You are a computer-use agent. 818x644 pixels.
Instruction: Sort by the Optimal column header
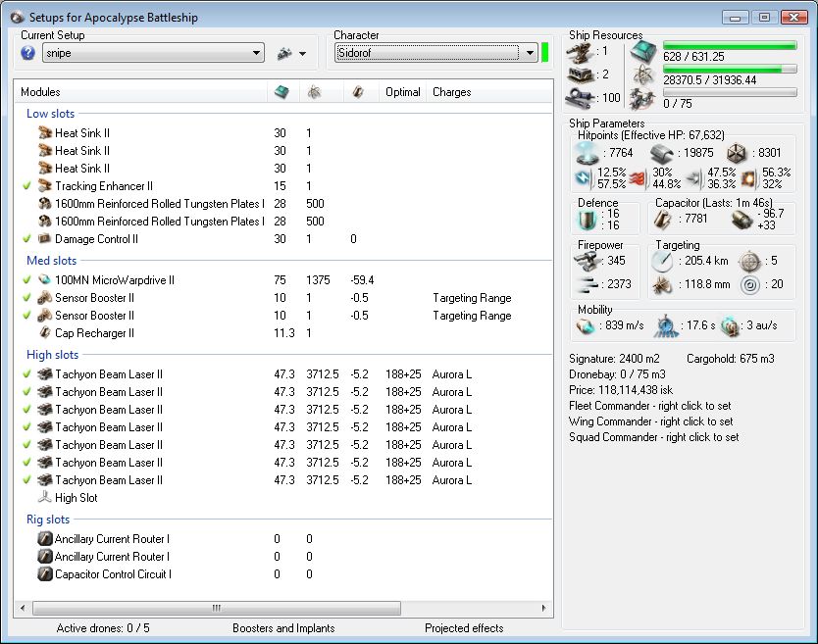(x=403, y=92)
